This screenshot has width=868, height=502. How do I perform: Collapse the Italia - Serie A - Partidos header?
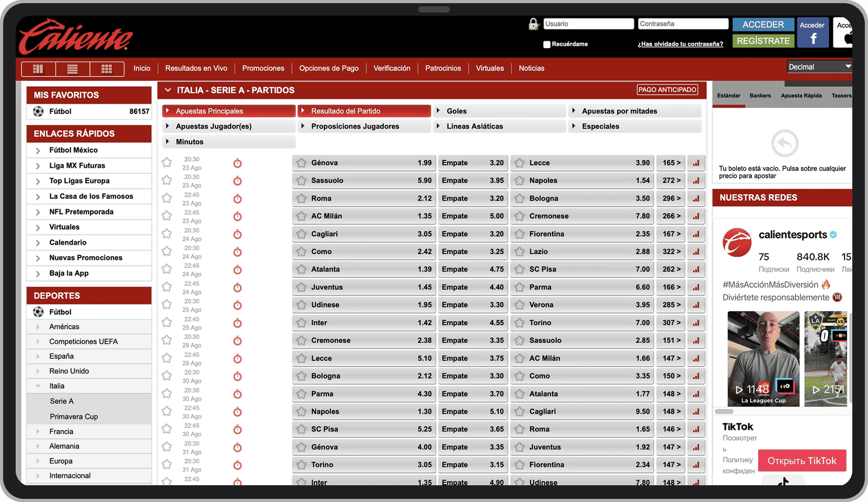coord(168,90)
